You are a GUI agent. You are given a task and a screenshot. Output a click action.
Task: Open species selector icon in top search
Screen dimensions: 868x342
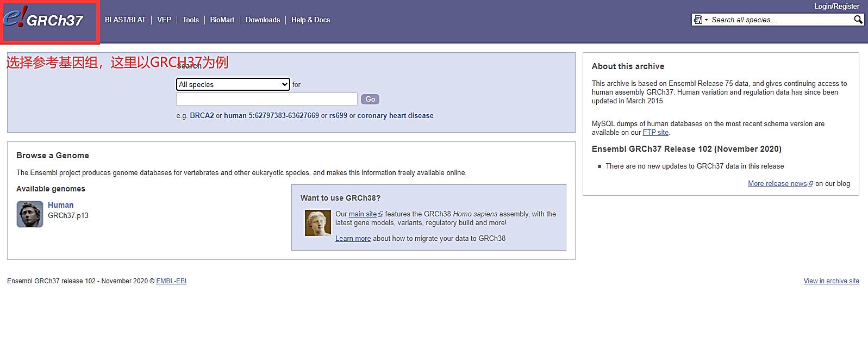click(701, 20)
